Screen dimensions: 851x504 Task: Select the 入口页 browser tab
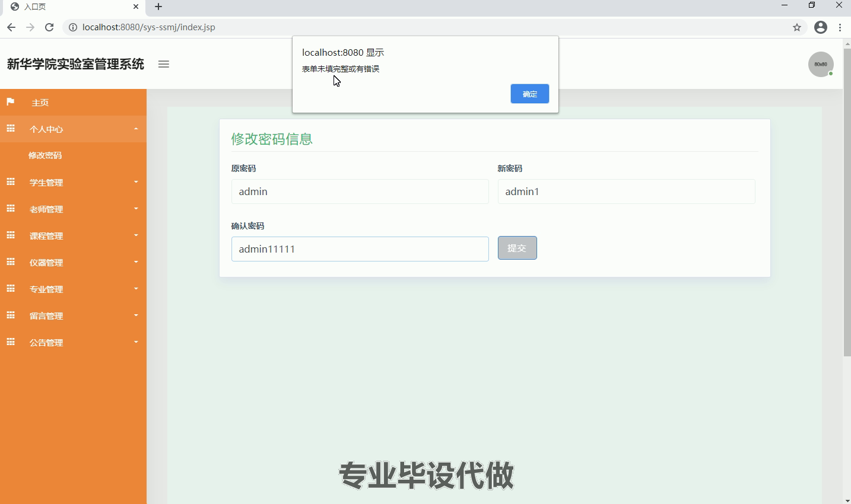point(73,7)
